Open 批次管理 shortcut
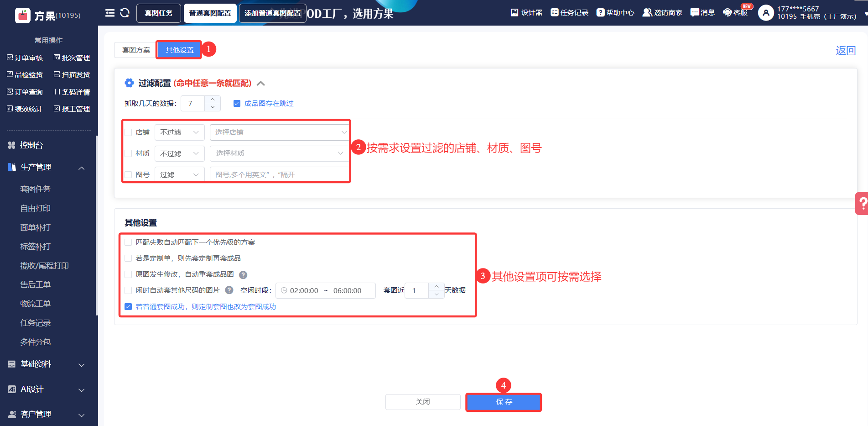Viewport: 868px width, 426px height. point(72,58)
